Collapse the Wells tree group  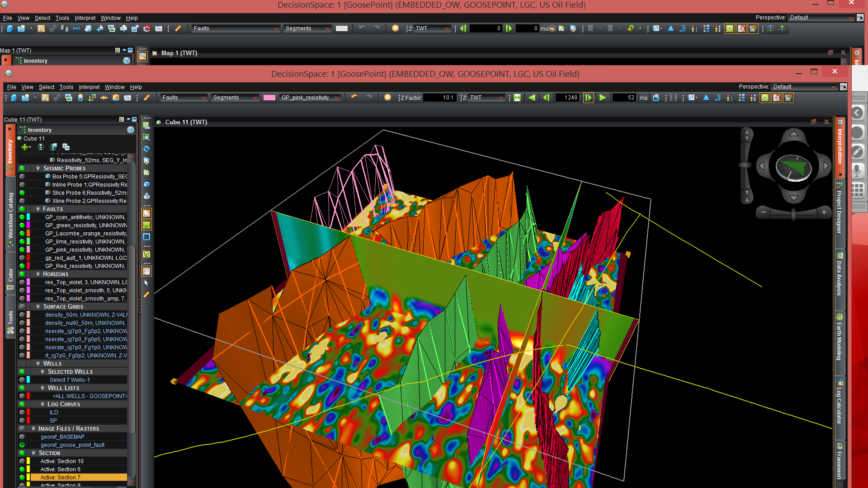click(x=38, y=364)
